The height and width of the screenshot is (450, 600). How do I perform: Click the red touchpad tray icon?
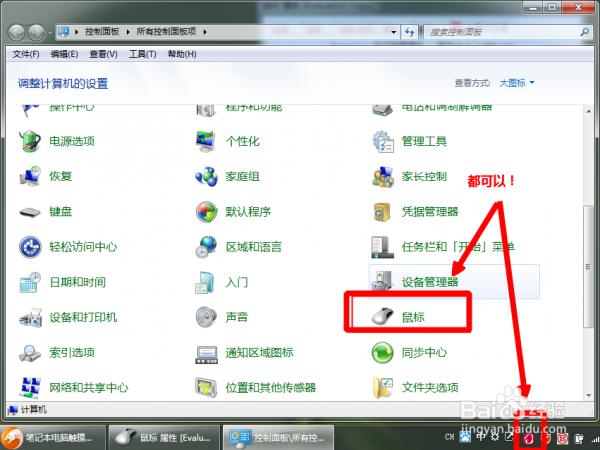pos(529,437)
